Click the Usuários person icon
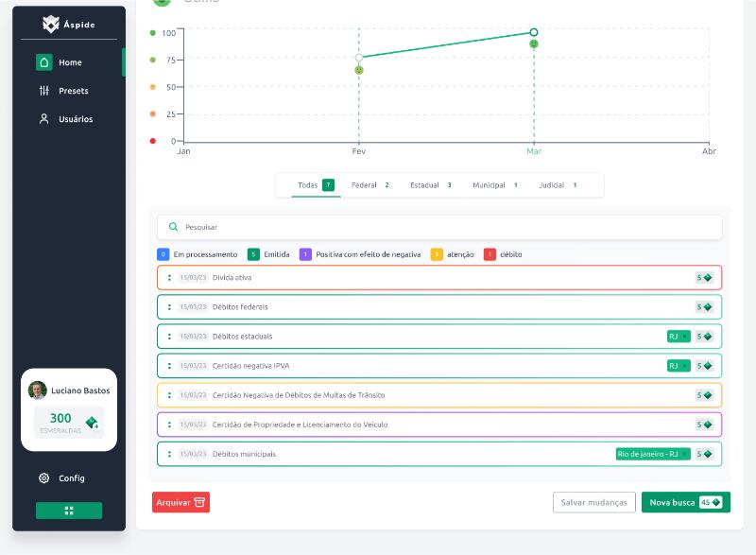Screen dimensions: 756x555 (43, 118)
